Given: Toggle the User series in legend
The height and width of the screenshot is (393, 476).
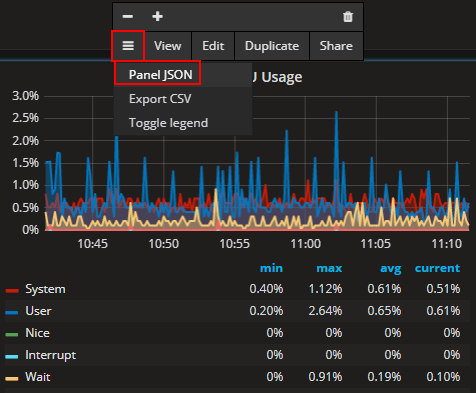Looking at the screenshot, I should tap(38, 311).
